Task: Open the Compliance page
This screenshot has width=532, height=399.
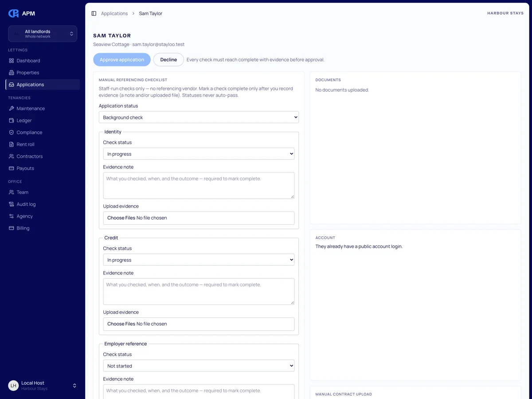Action: 43,133
